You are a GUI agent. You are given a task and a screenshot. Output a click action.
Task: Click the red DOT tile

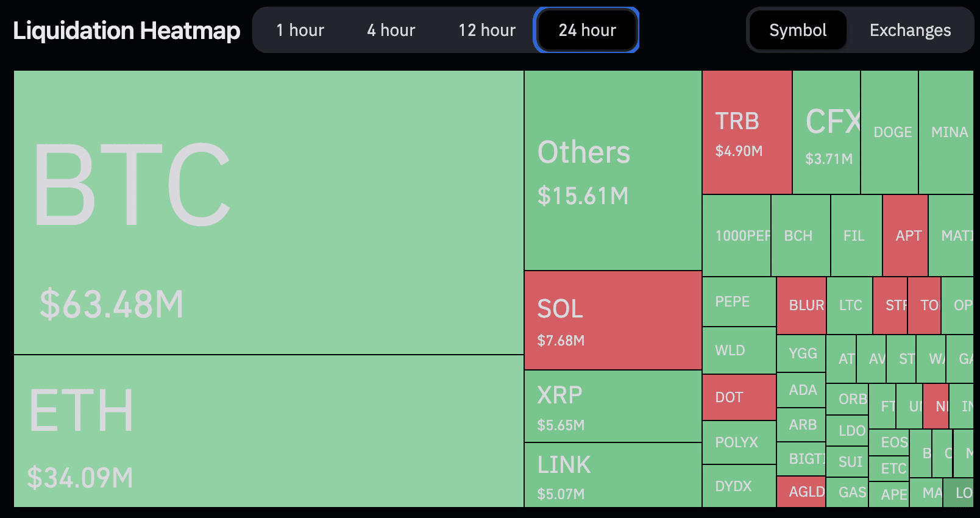click(739, 397)
